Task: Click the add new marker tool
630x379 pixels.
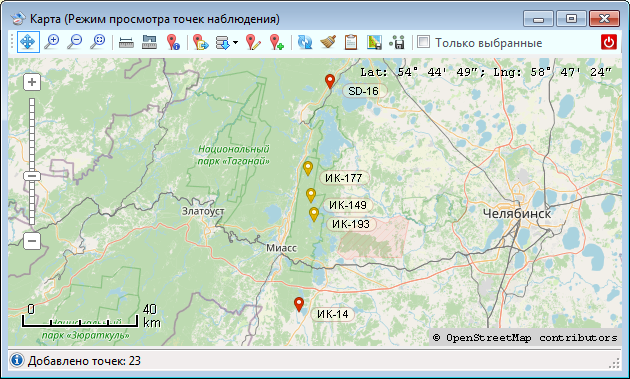Action: point(276,42)
